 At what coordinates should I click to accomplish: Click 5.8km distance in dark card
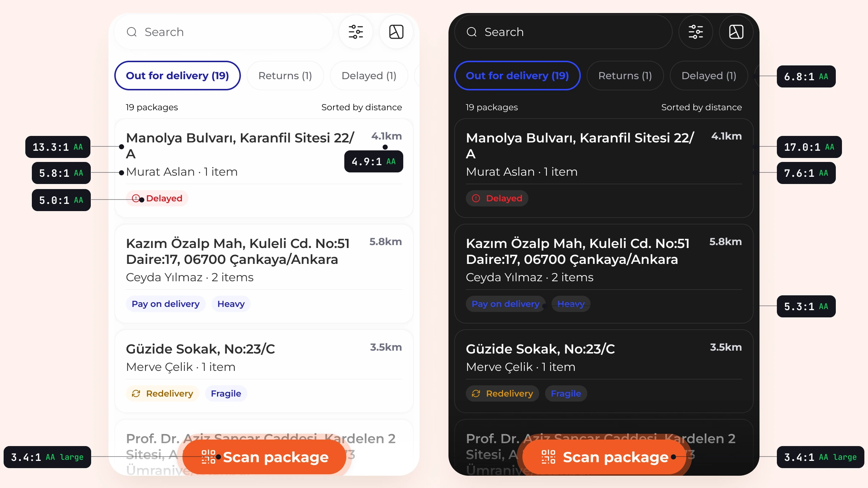click(x=726, y=242)
